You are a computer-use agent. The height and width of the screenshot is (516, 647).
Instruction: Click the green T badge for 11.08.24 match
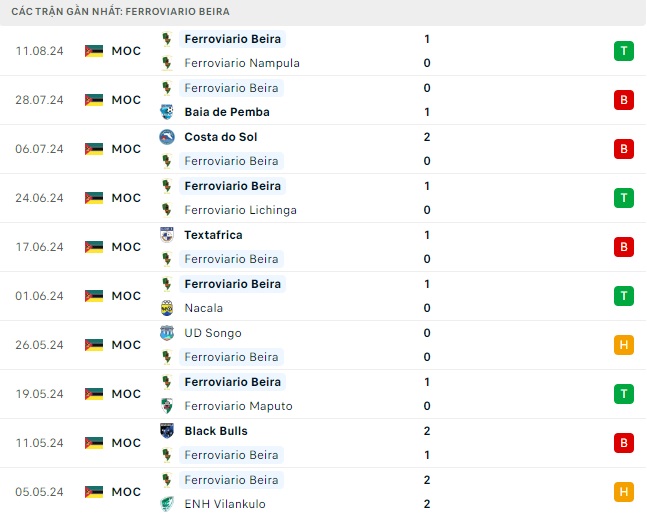click(x=624, y=51)
